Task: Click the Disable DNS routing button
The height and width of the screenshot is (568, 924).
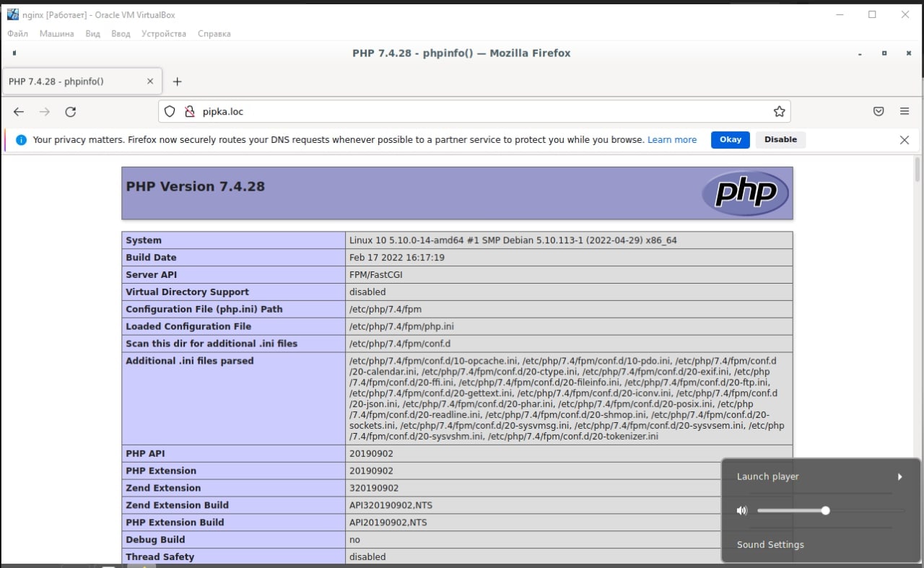Action: click(x=780, y=140)
